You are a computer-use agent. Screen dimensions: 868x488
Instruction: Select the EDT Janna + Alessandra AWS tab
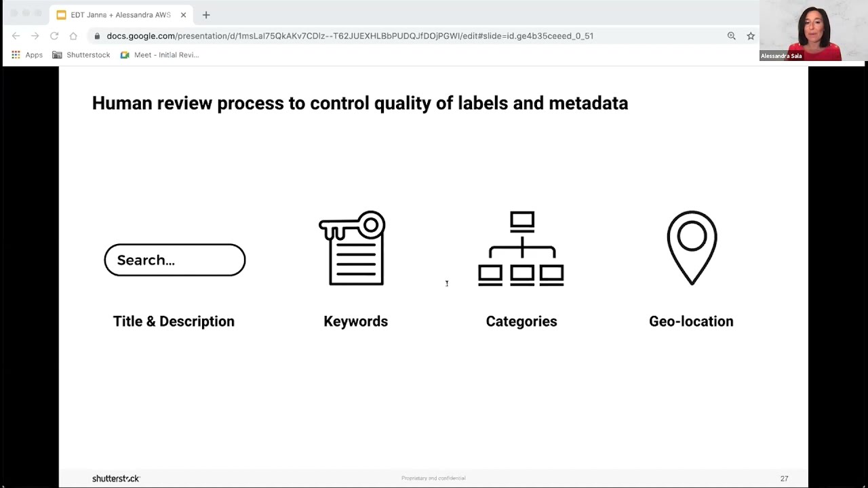click(121, 15)
